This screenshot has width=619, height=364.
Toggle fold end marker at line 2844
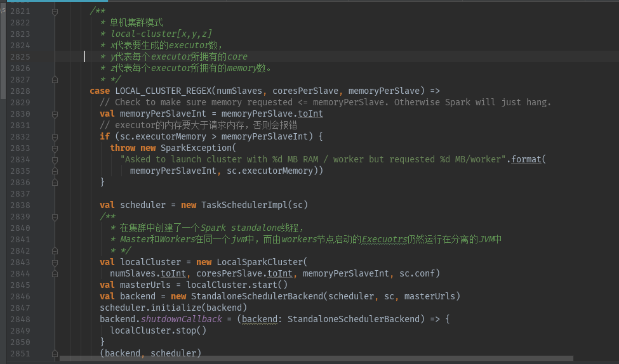click(x=55, y=274)
